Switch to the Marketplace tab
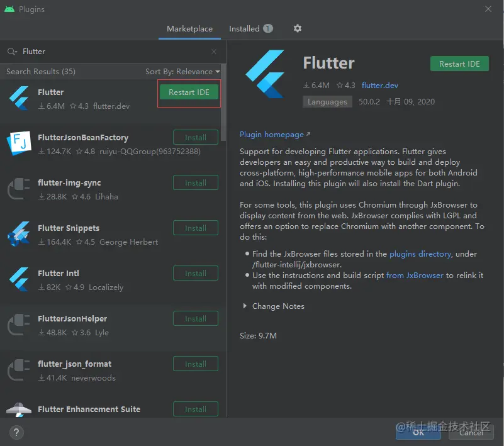The height and width of the screenshot is (446, 504). (x=189, y=28)
